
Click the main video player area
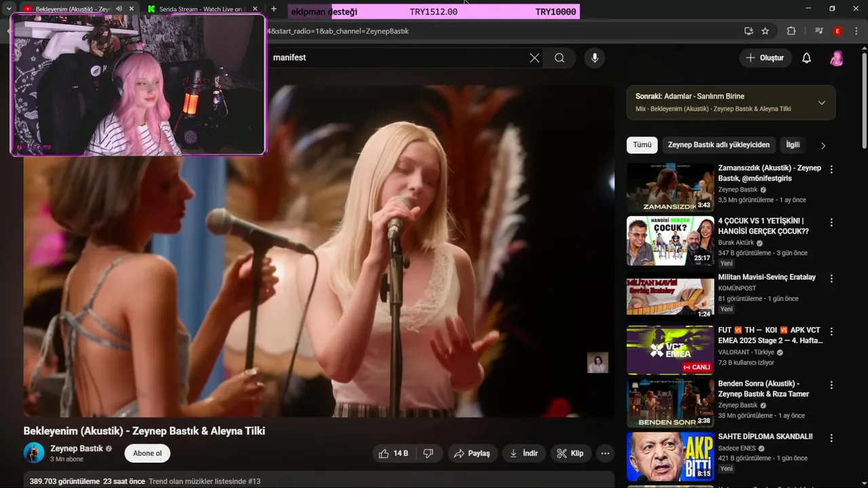(x=319, y=251)
